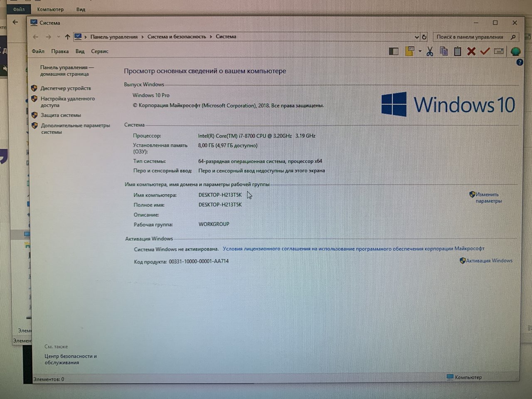Viewport: 532px width, 399px height.
Task: Click 'Элементов: 0' in the status bar
Action: coord(49,379)
